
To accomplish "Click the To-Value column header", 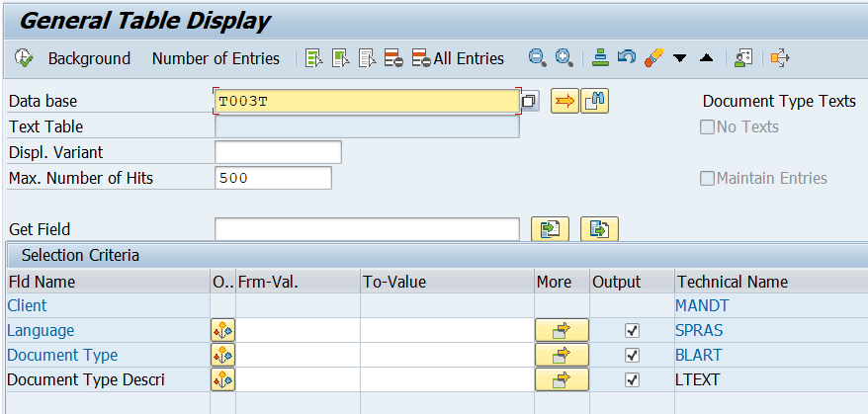I will click(x=447, y=282).
